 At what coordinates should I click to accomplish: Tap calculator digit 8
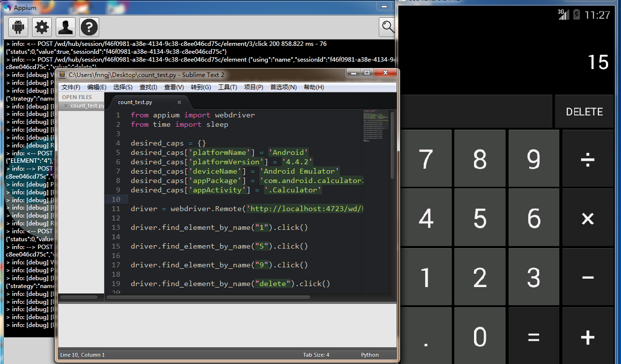(x=480, y=159)
